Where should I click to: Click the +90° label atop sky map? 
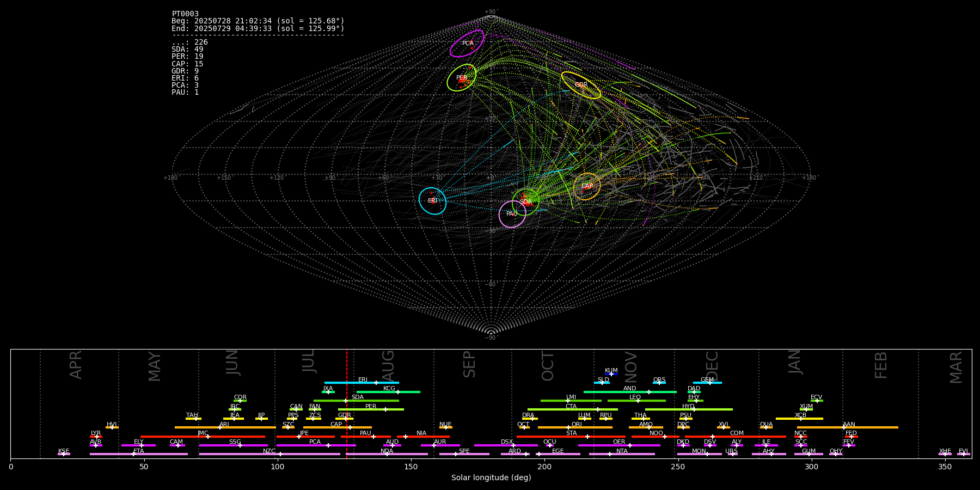[x=491, y=12]
